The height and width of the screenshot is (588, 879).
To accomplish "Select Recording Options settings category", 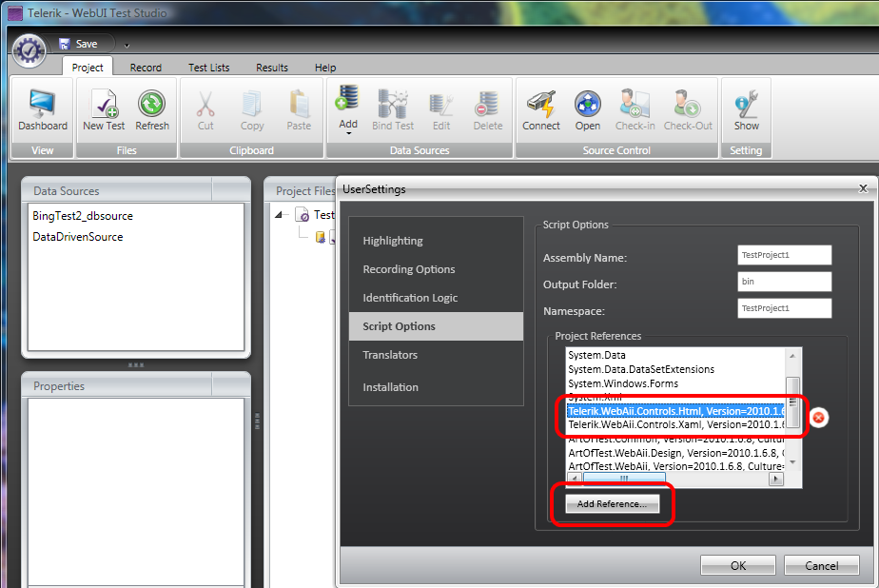I will pos(436,269).
